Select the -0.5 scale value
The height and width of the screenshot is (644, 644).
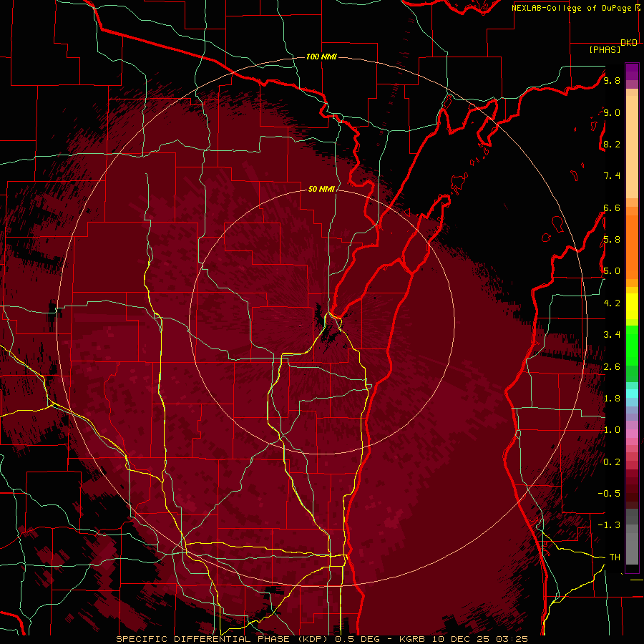pos(609,494)
